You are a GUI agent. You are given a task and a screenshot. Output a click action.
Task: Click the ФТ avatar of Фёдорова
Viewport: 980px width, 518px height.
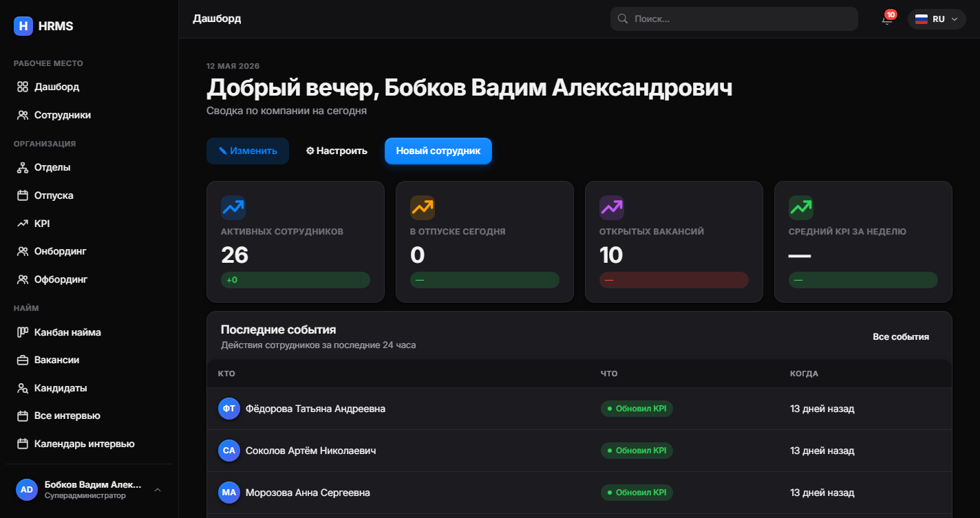tap(229, 409)
